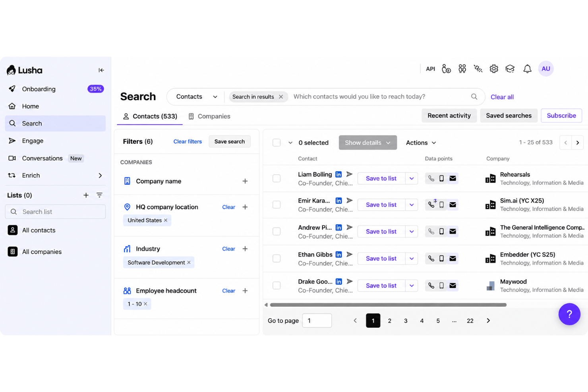The height and width of the screenshot is (392, 588).
Task: Open Save to list options for Drake Goo
Action: click(x=412, y=285)
